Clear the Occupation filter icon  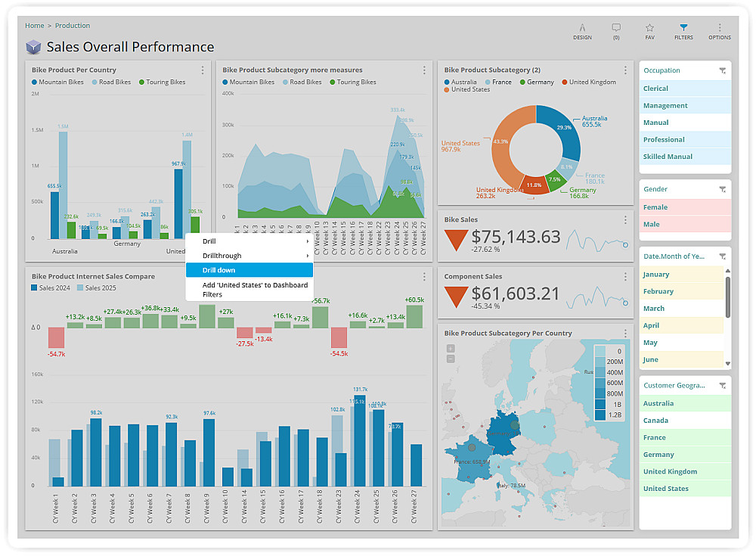point(722,70)
